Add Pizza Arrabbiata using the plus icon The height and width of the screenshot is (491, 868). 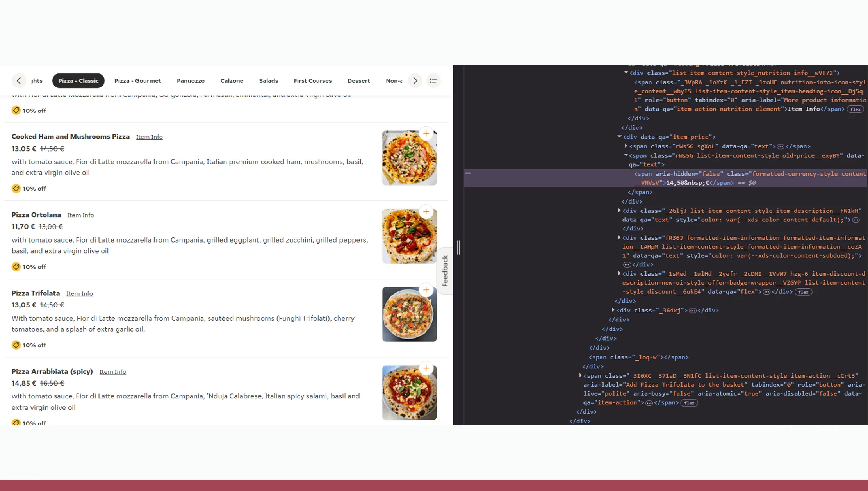(x=426, y=368)
